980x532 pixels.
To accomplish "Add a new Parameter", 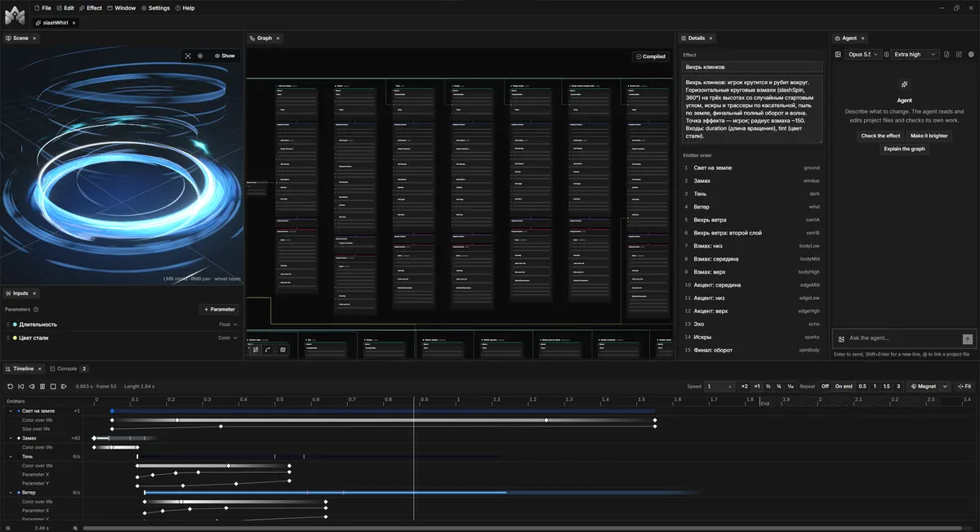I will tap(219, 309).
